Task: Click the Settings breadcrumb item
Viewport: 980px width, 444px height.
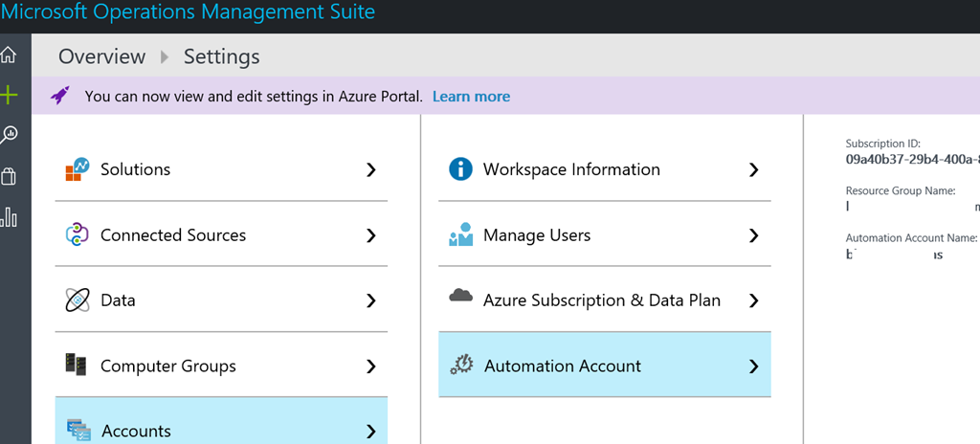Action: point(221,56)
